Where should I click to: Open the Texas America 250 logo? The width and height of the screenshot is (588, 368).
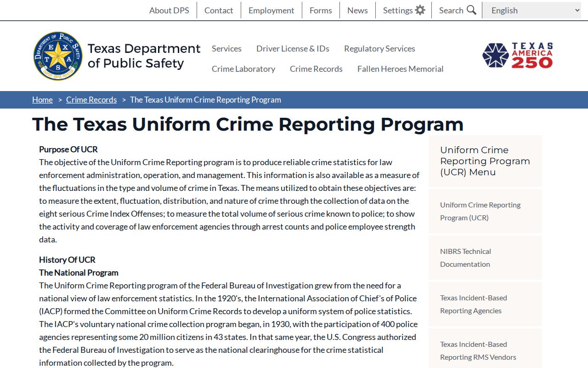click(x=518, y=55)
